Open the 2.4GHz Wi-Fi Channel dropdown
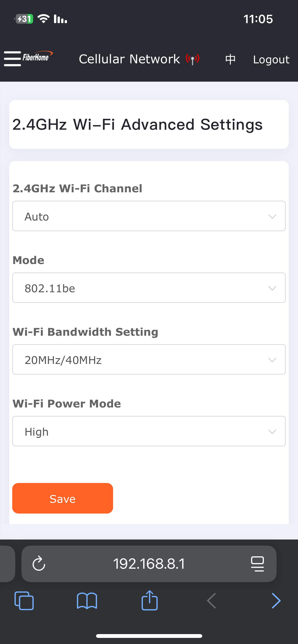Viewport: 298px width, 644px height. pos(149,216)
